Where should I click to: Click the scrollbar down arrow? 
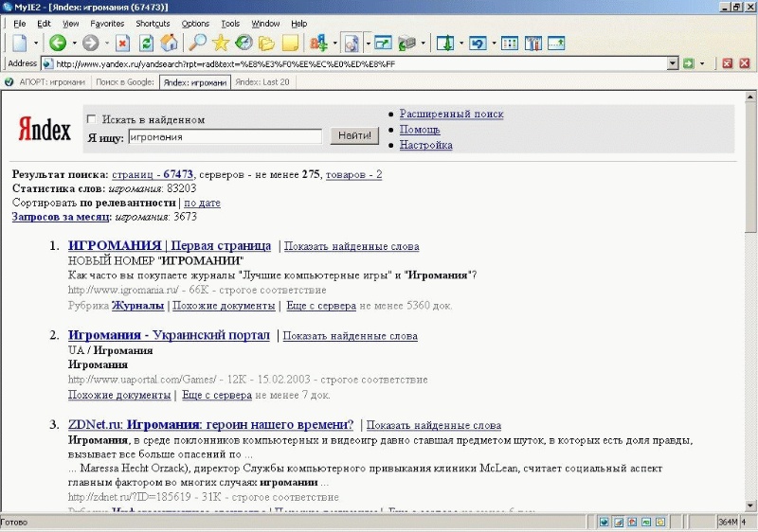tap(750, 505)
